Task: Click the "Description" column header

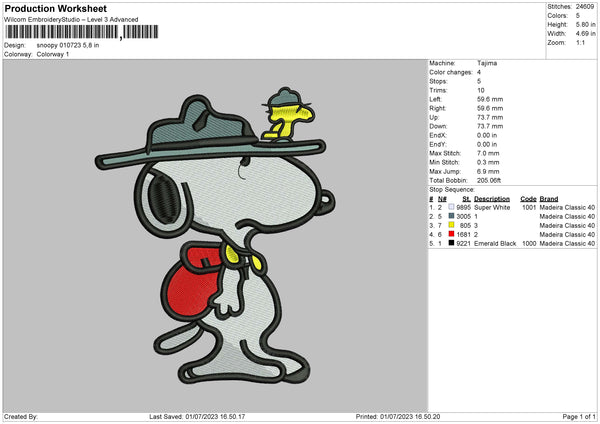Action: [492, 199]
